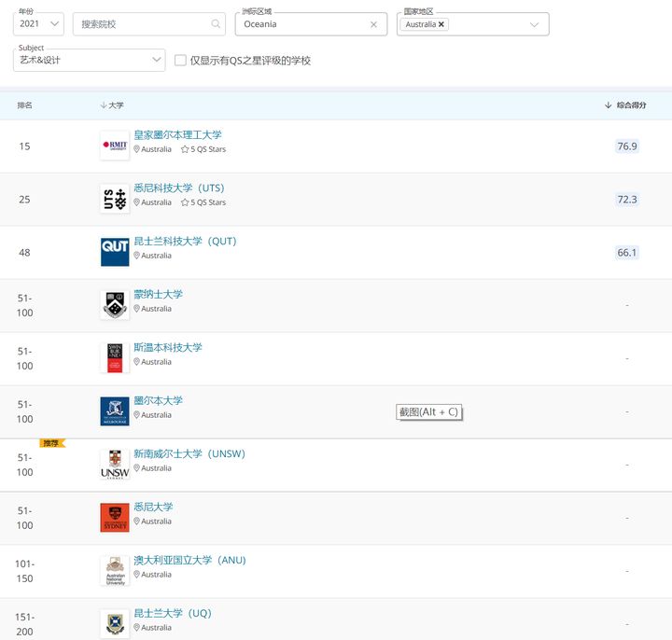Click rank 48 cell
672x640 pixels.
click(24, 252)
